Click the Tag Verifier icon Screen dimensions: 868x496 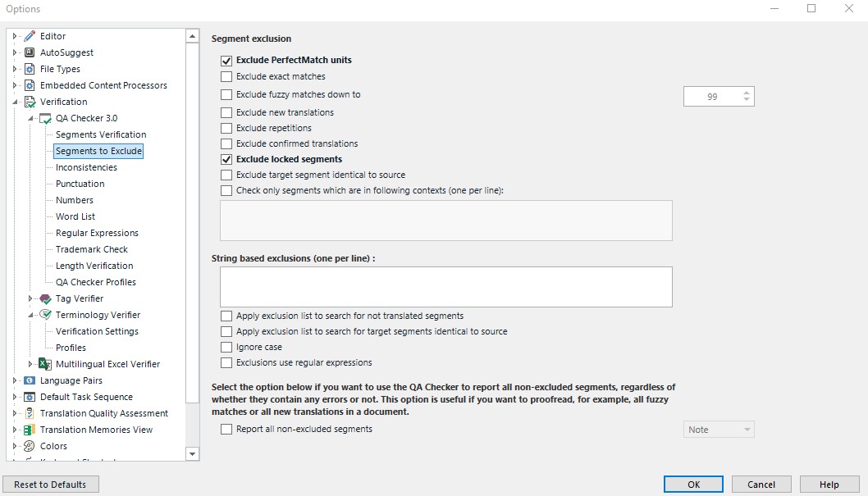tap(46, 299)
